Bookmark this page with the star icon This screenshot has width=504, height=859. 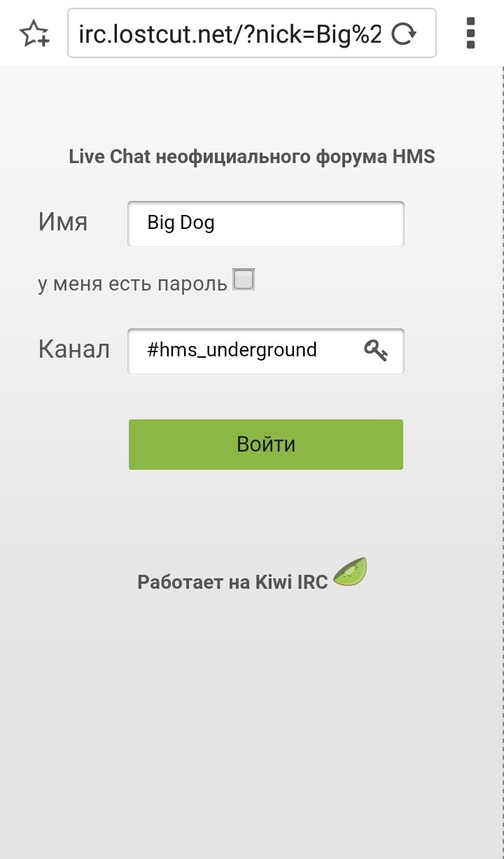(34, 33)
